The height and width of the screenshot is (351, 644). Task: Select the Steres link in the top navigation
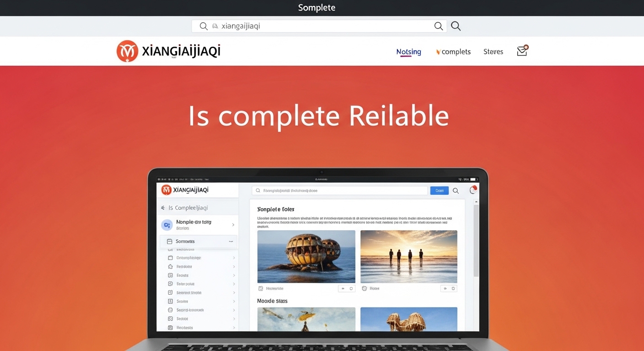pyautogui.click(x=493, y=52)
